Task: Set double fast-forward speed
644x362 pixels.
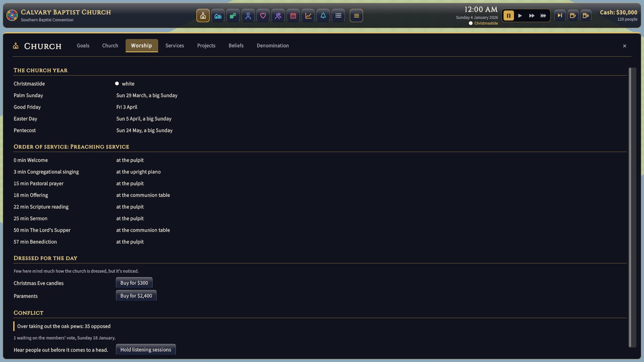Action: [532, 16]
